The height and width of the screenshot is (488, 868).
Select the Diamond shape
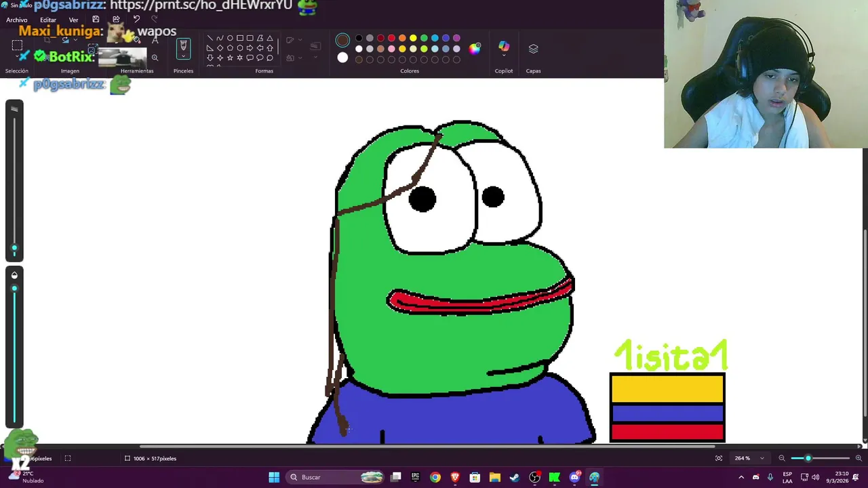pos(220,48)
